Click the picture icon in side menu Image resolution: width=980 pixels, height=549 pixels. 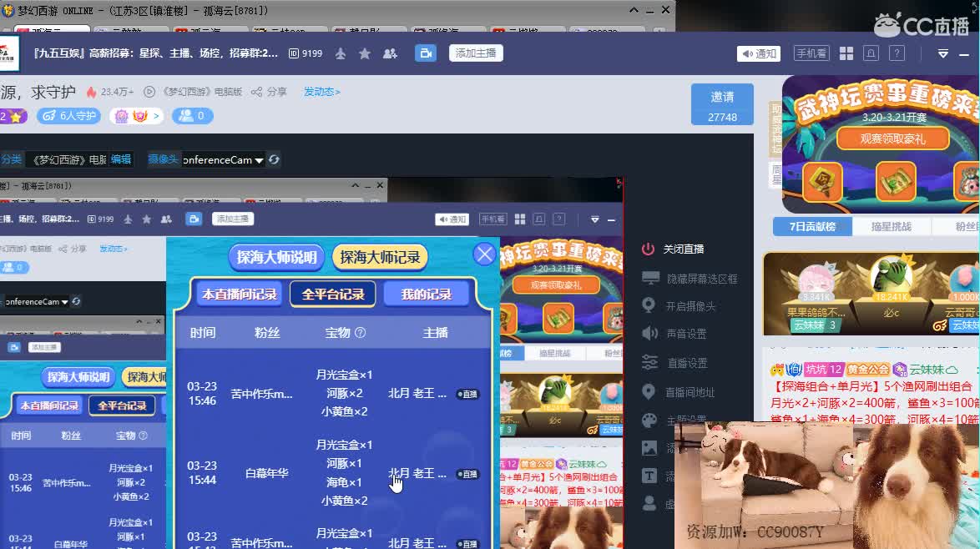[649, 448]
